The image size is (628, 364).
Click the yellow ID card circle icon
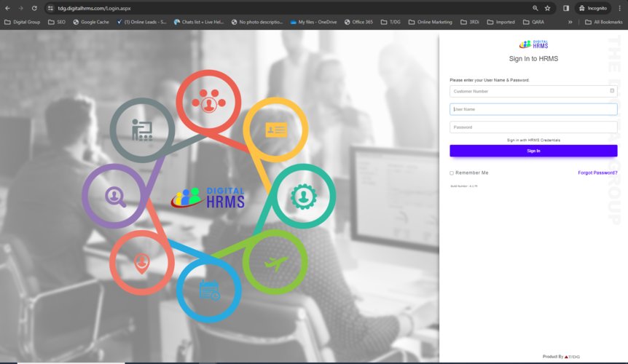pyautogui.click(x=275, y=130)
